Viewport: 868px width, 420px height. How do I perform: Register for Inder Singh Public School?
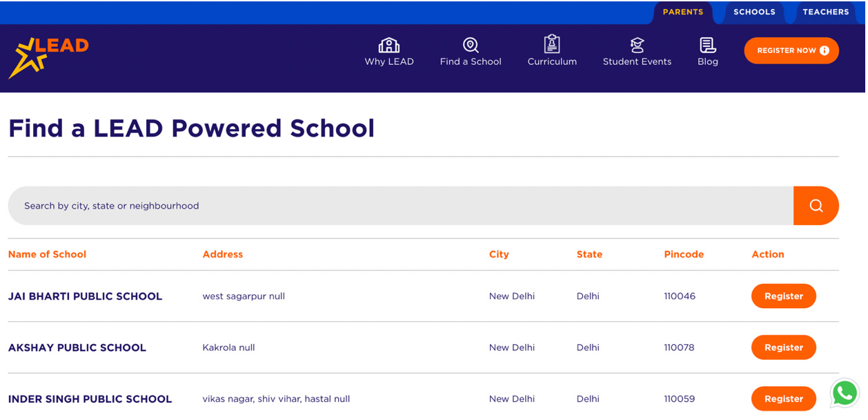(784, 399)
